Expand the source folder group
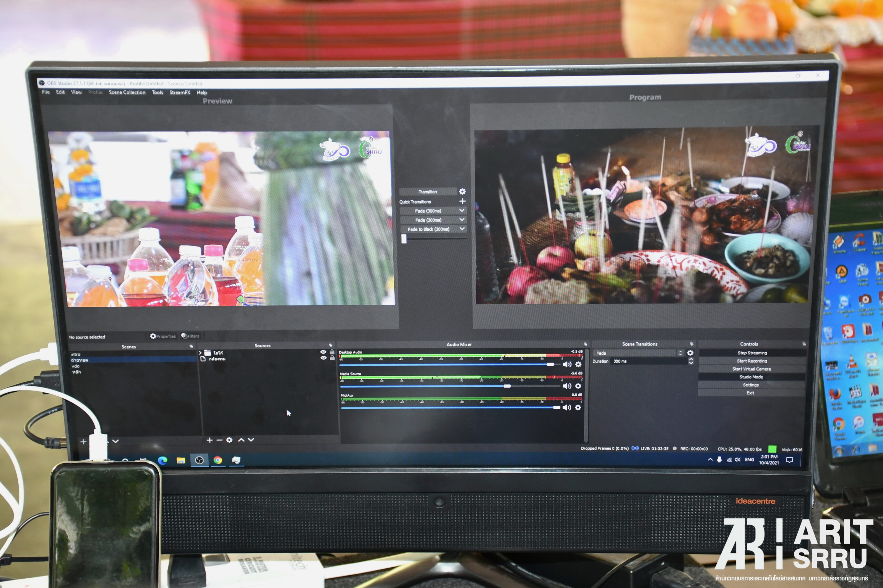 (x=200, y=353)
